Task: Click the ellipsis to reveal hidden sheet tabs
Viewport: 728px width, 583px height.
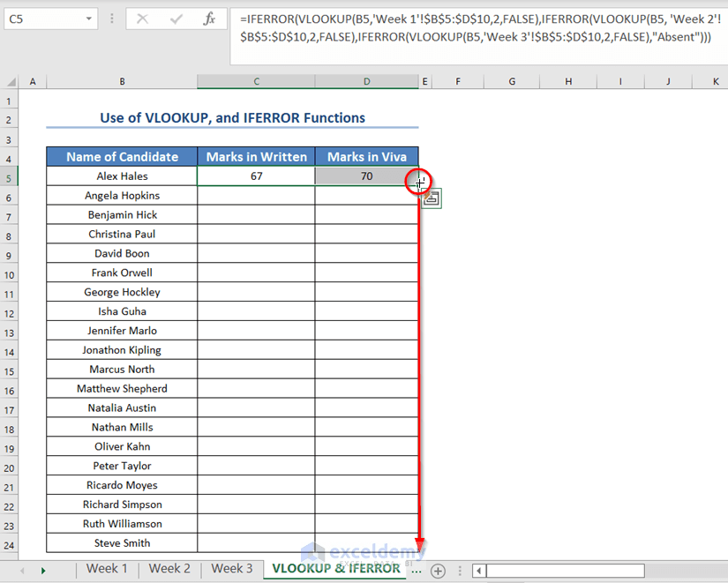Action: (417, 570)
